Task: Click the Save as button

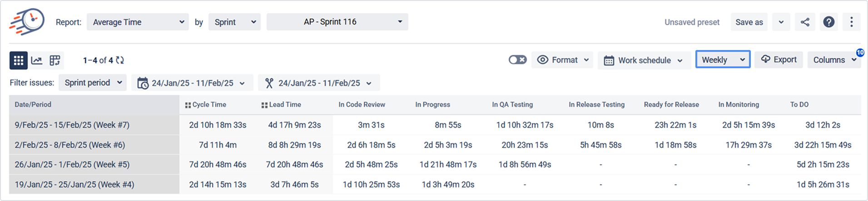Action: point(749,22)
